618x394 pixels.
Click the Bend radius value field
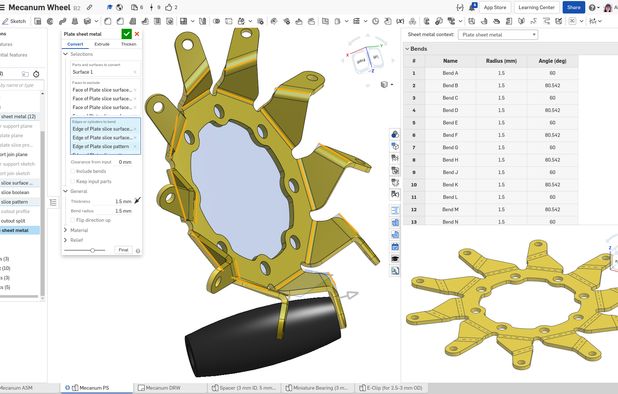[123, 211]
